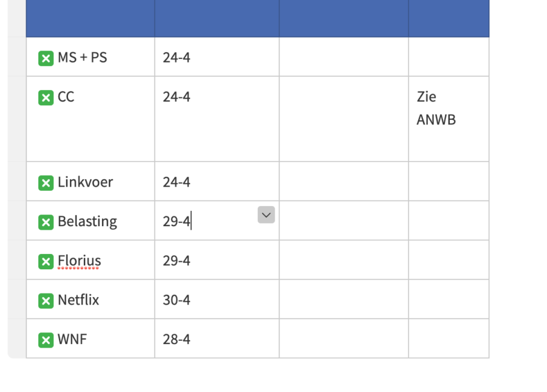Click the green status icon beside CC
This screenshot has height=392, width=547.
[46, 97]
